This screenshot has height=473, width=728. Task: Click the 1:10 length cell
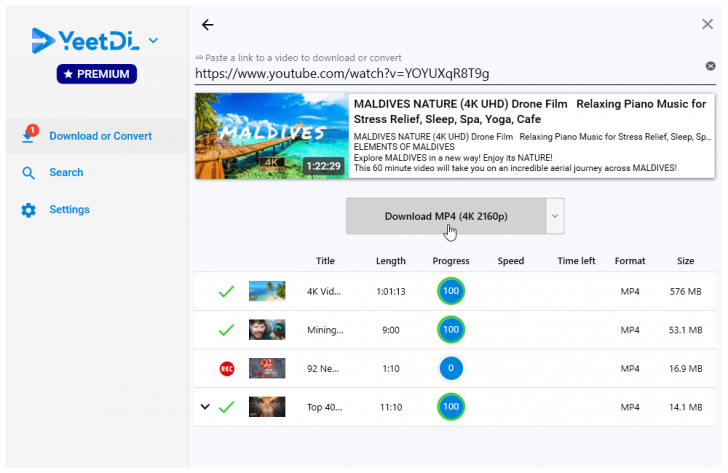coord(390,369)
